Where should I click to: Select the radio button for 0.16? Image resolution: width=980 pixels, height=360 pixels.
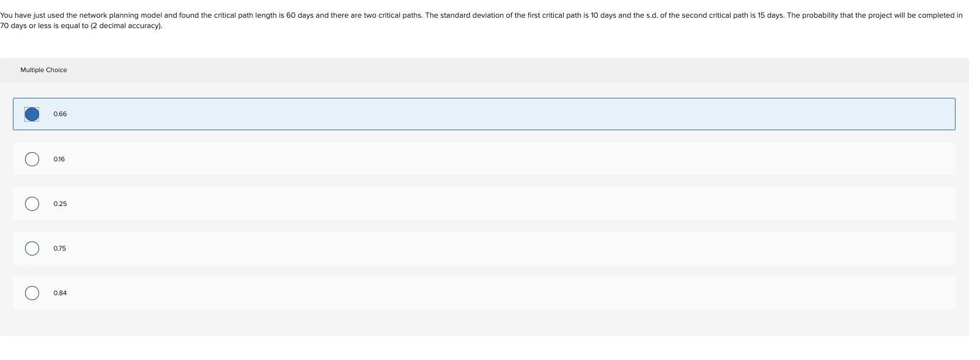[x=32, y=159]
